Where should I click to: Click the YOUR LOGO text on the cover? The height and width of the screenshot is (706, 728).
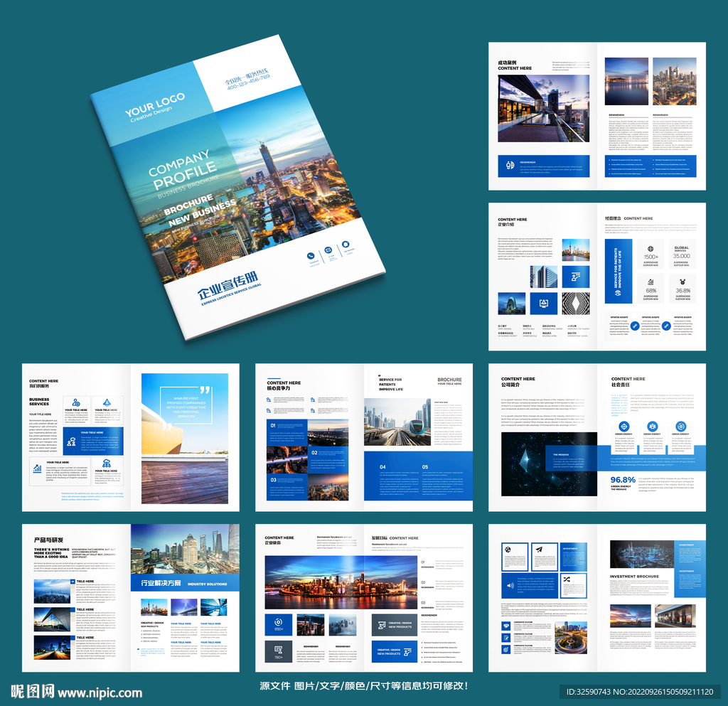click(154, 105)
